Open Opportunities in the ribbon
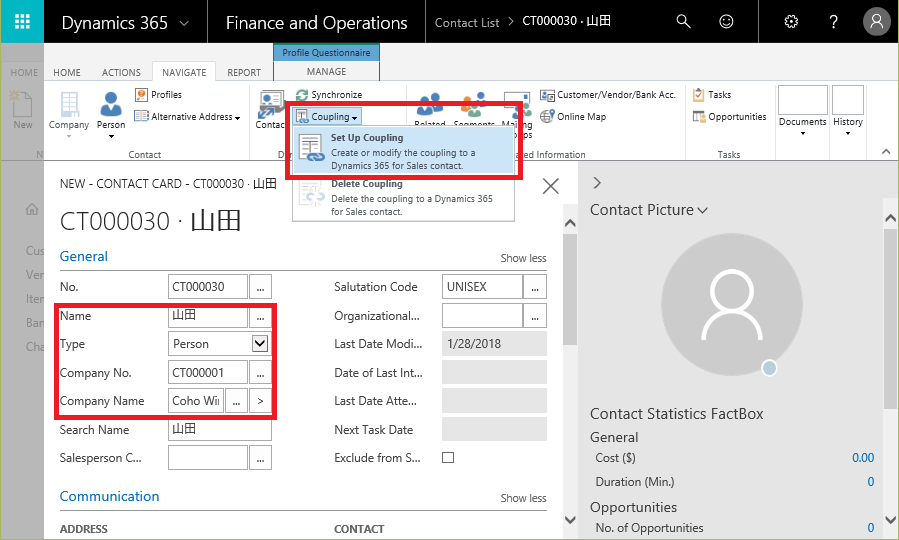Screen dimensions: 899x540 click(729, 116)
